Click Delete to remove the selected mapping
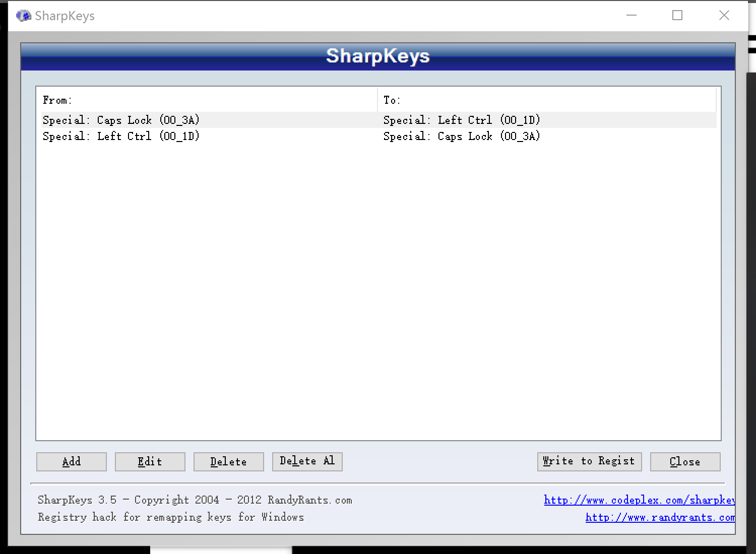 [228, 461]
